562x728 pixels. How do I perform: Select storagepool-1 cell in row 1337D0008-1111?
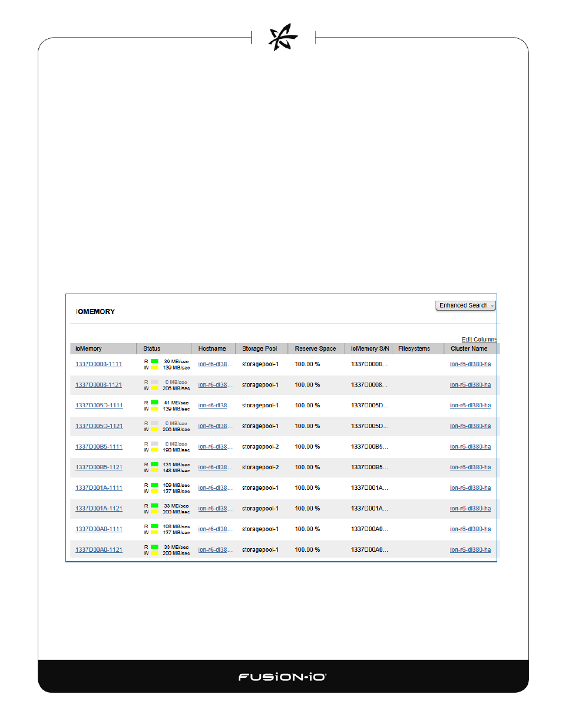pyautogui.click(x=260, y=364)
